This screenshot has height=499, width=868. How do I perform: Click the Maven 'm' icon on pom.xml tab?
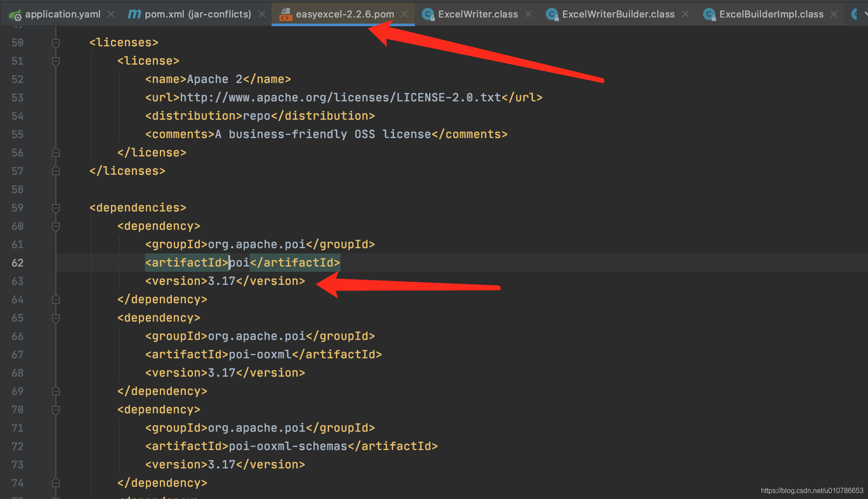tap(134, 14)
